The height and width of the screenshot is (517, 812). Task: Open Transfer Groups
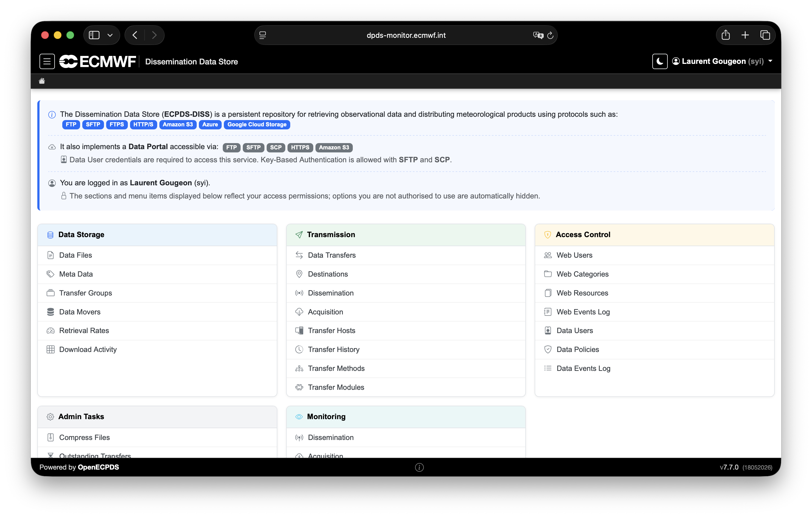(157, 293)
